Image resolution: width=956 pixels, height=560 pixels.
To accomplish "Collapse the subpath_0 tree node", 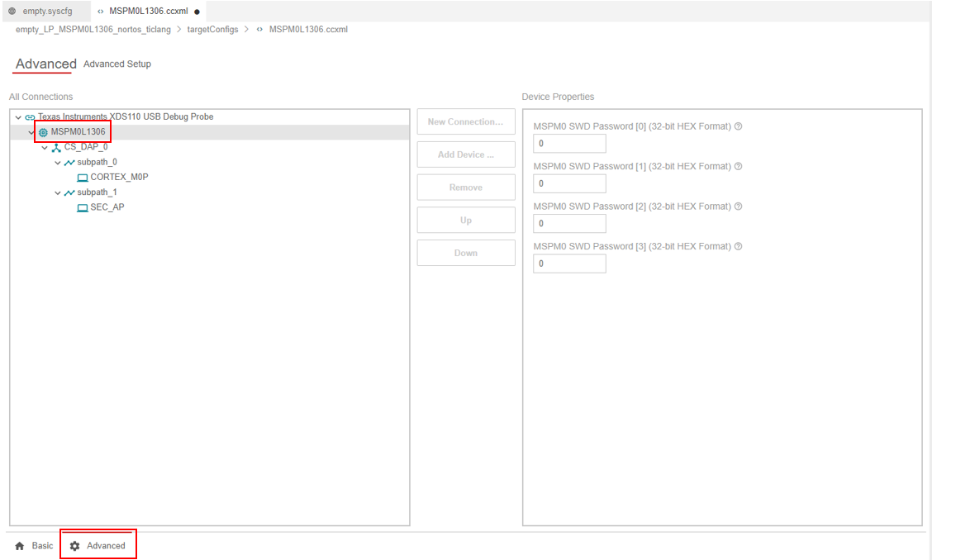I will coord(58,163).
